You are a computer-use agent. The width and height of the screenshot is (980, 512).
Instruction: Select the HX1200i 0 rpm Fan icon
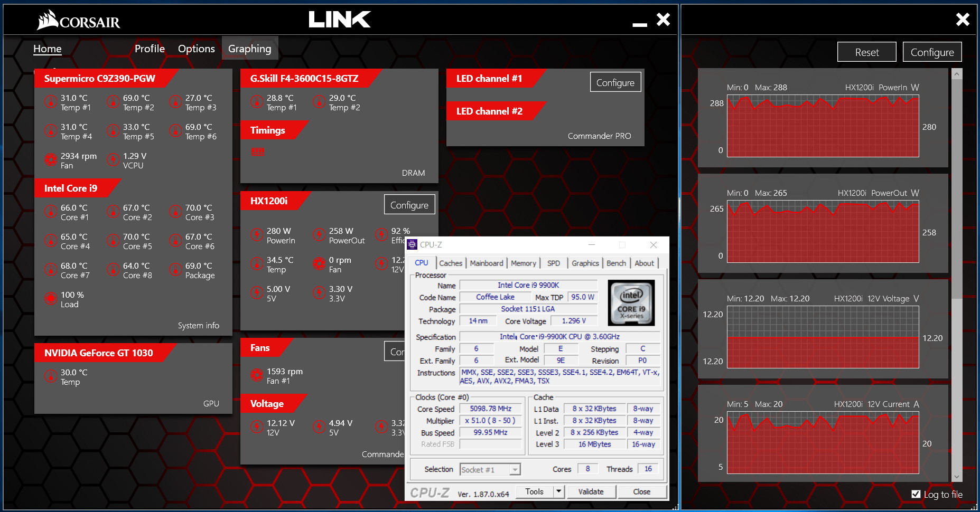319,263
